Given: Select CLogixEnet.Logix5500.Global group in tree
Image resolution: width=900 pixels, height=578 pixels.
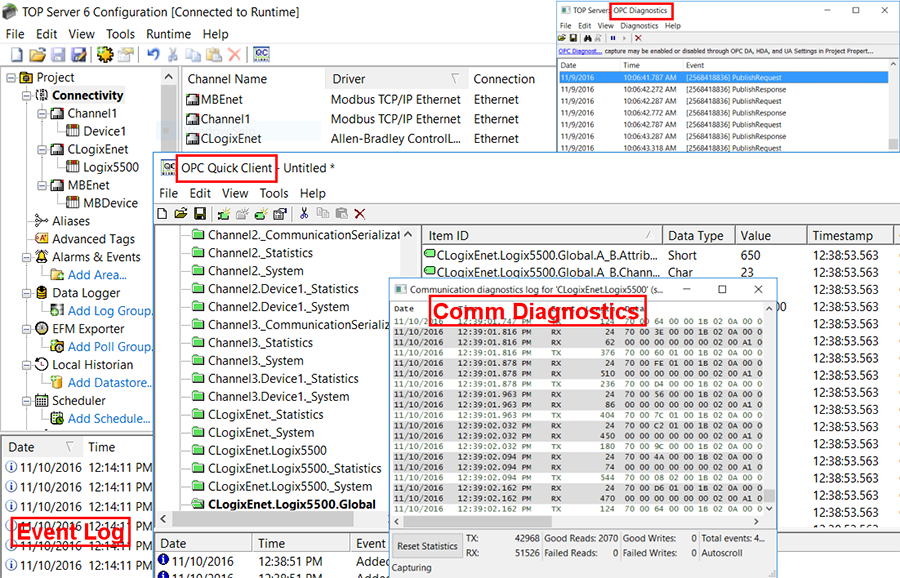Looking at the screenshot, I should [x=292, y=505].
